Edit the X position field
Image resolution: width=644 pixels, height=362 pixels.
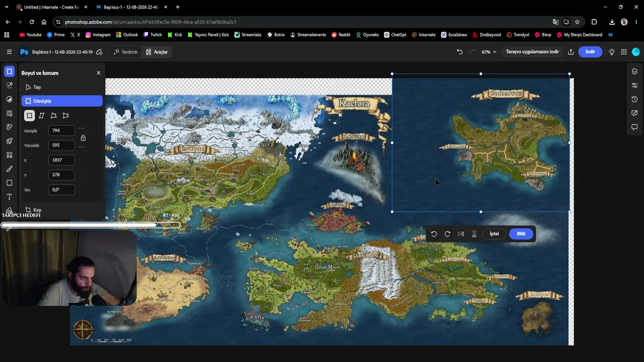click(x=61, y=160)
